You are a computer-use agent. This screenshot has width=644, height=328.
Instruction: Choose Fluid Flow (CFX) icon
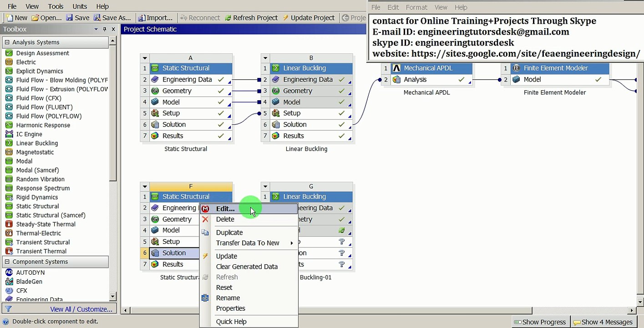pyautogui.click(x=9, y=98)
